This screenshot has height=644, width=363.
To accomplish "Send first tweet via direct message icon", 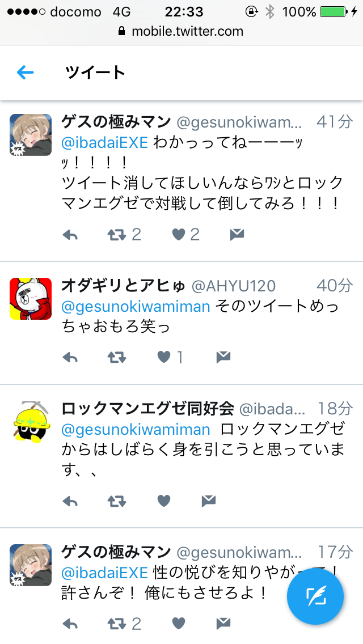I will (x=237, y=235).
